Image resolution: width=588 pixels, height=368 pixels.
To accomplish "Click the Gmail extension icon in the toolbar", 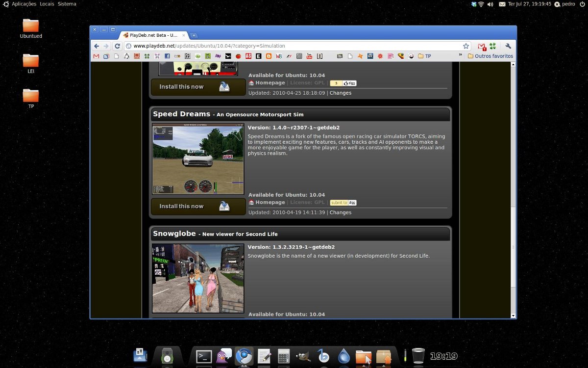I will pos(482,46).
